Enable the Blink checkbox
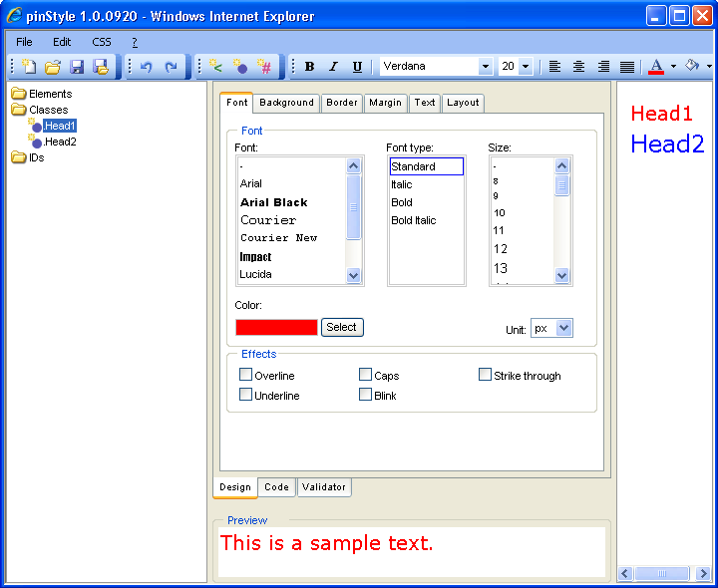 pyautogui.click(x=365, y=395)
